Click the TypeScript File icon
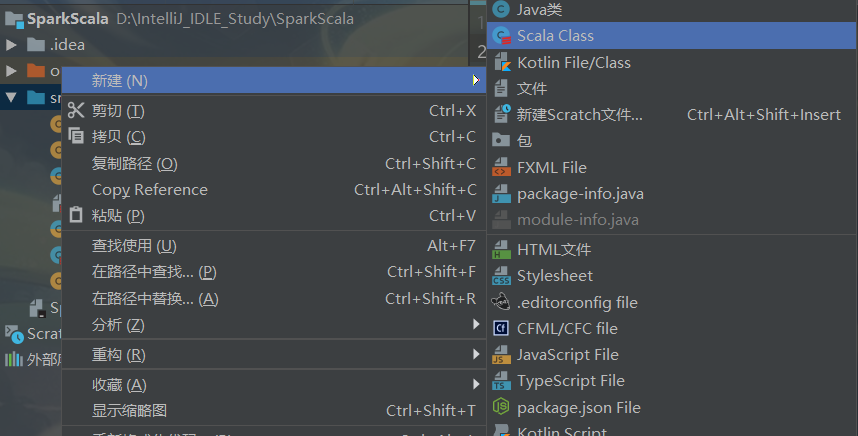Screen dimensions: 858x436 click(x=501, y=381)
